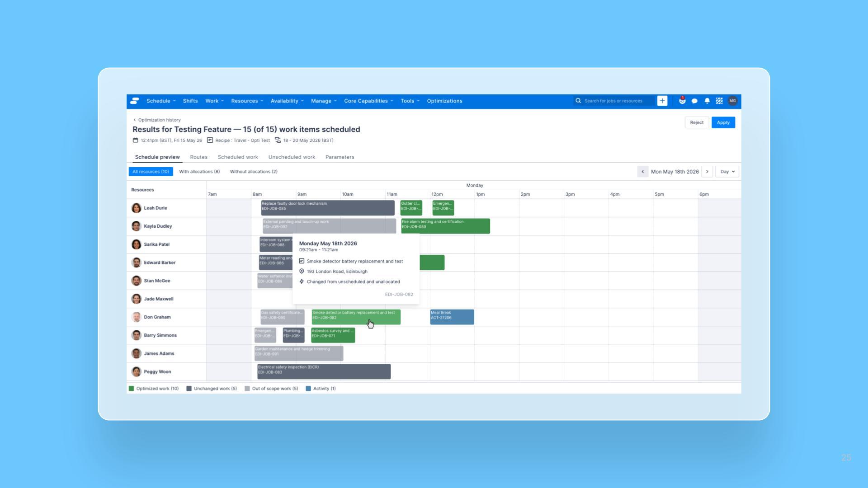Select the Replace faulty door lock job EDI-JOB-085
Viewport: 868px width, 488px height.
tap(328, 208)
